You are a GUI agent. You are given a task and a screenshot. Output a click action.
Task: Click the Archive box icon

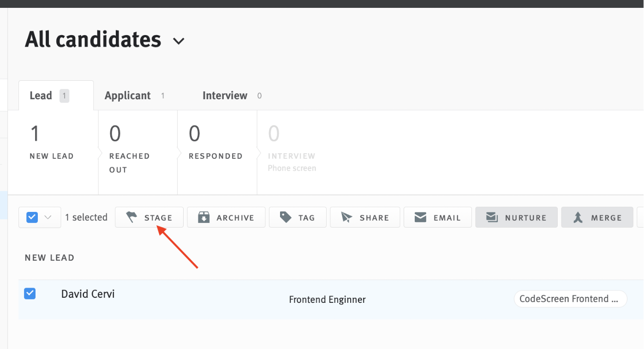coord(203,217)
